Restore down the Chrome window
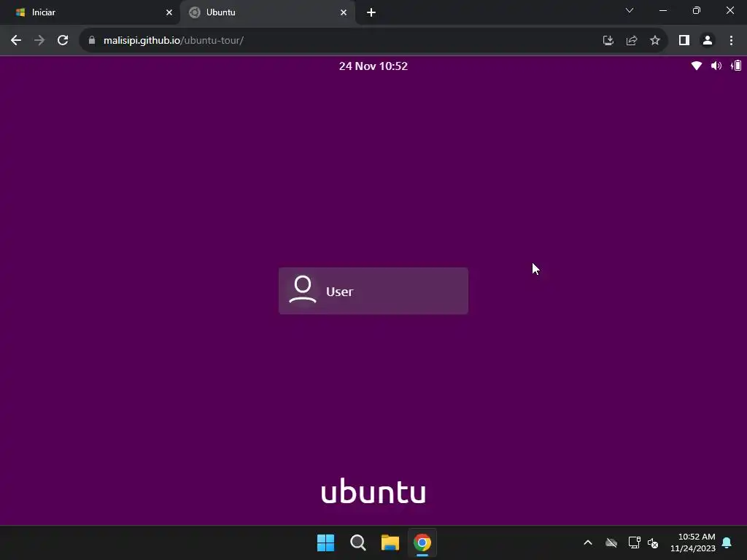 [697, 10]
